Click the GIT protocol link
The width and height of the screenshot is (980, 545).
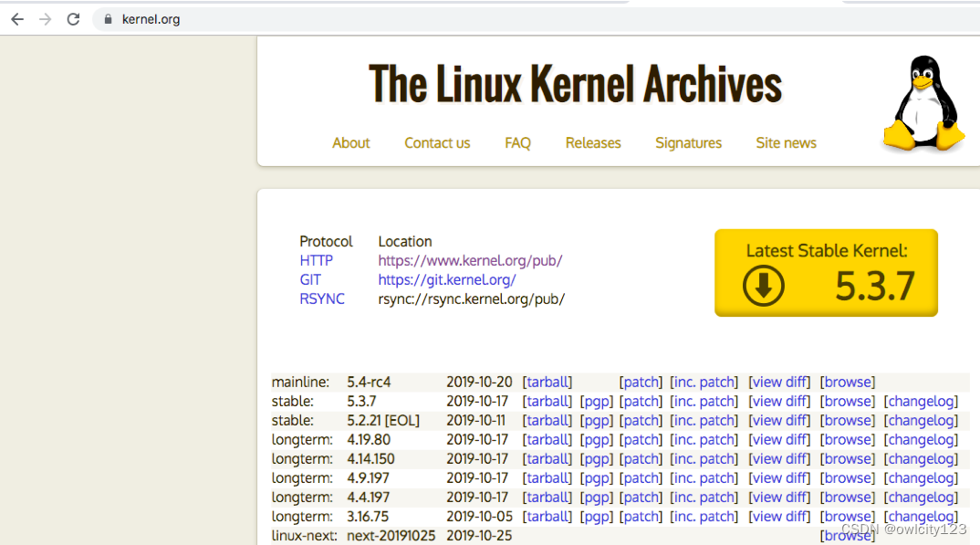pos(310,280)
